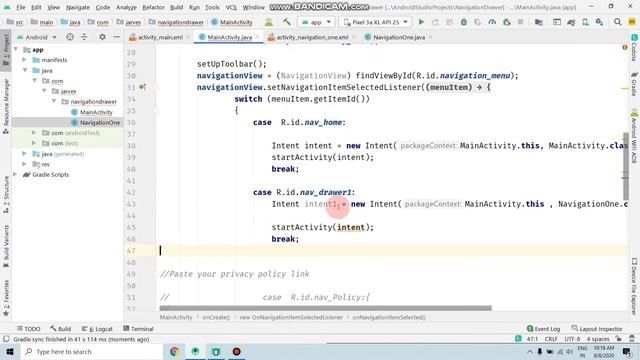Click the horizontal editor scrollbar
The image size is (640, 360).
pyautogui.click(x=325, y=308)
